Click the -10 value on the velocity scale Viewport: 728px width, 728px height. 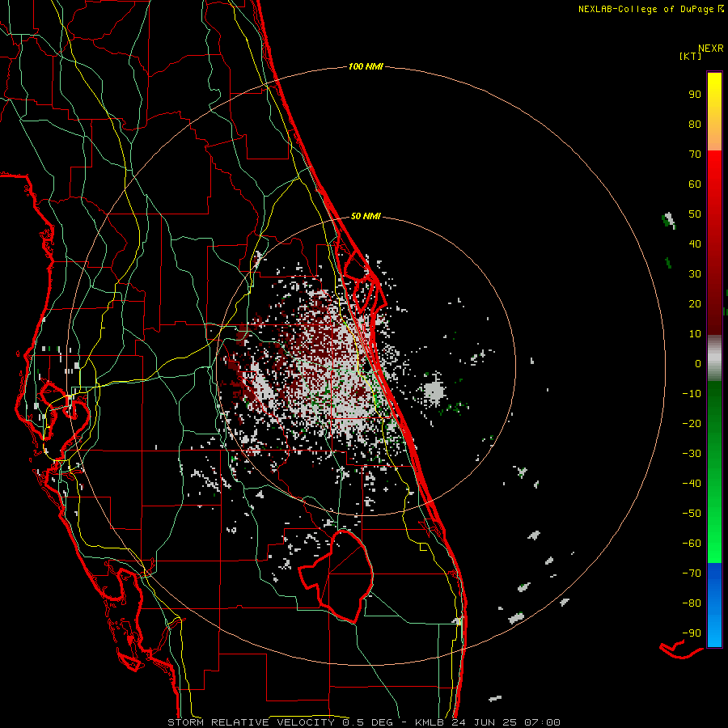click(x=692, y=394)
